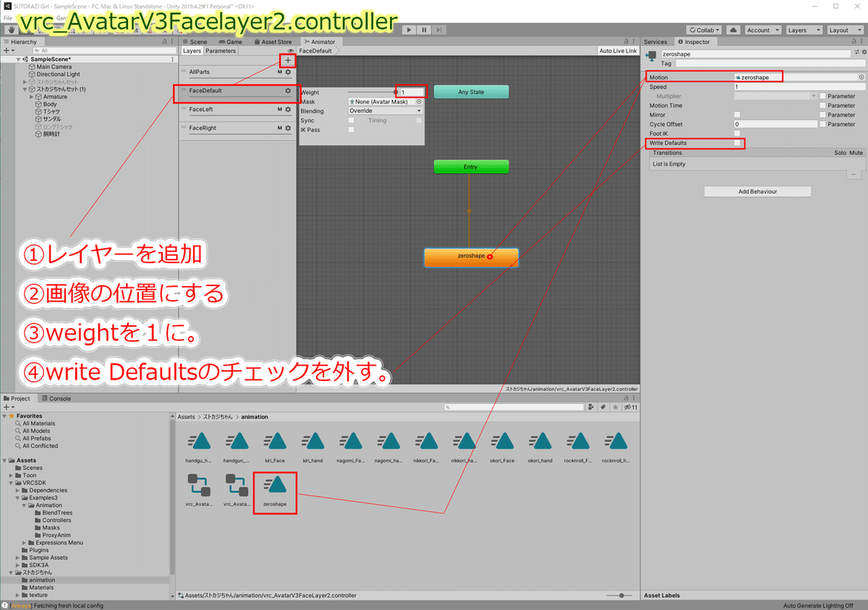Screen dimensions: 868x610
Task: Select the first vrc_Avata controller asset
Action: click(199, 490)
